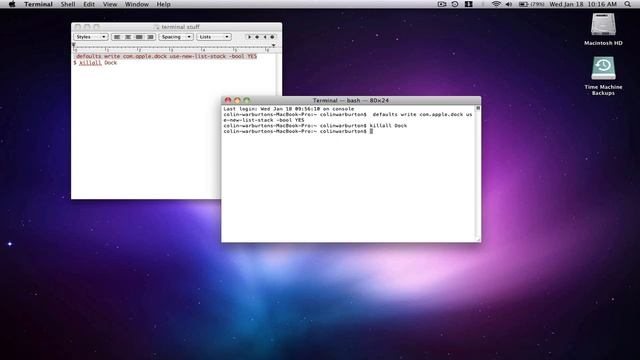This screenshot has height=360, width=640.
Task: Open the Help menu
Action: [x=163, y=4]
